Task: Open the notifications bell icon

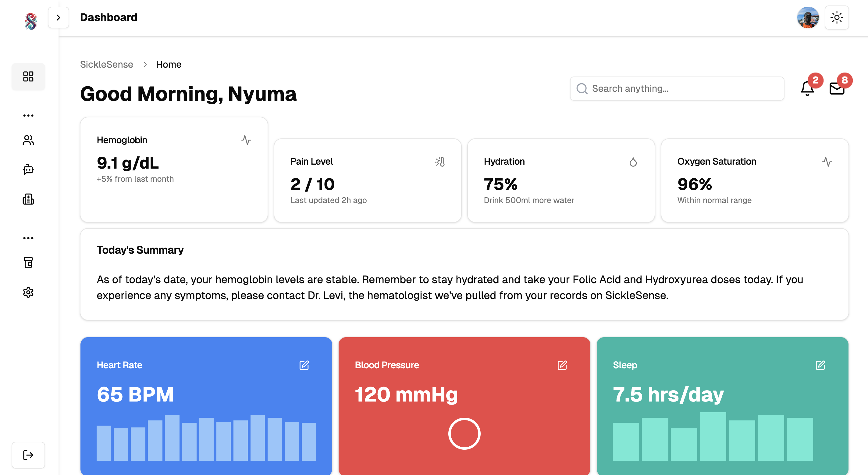Action: pyautogui.click(x=807, y=89)
